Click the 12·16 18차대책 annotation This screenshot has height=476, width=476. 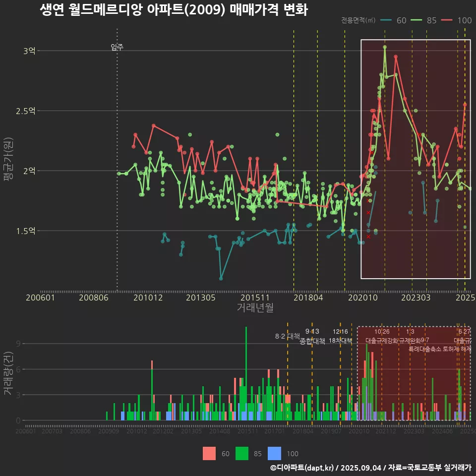[340, 336]
